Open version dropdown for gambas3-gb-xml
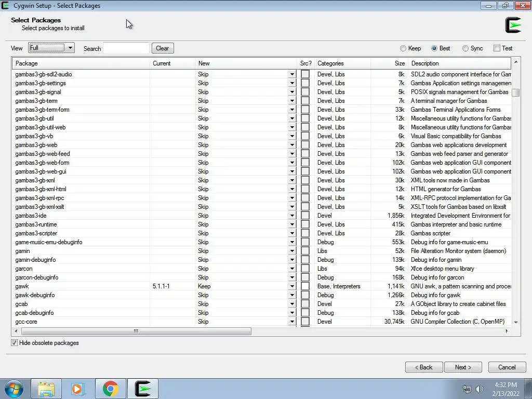Viewport: 532px width, 399px height. pos(292,180)
